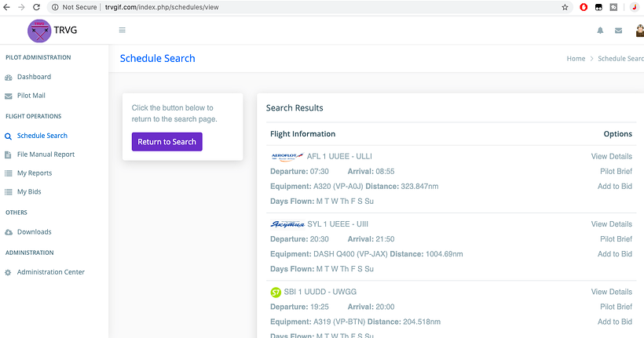Click the DASH Q400 (VP-JAX) equipment text
The width and height of the screenshot is (644, 338).
[350, 254]
